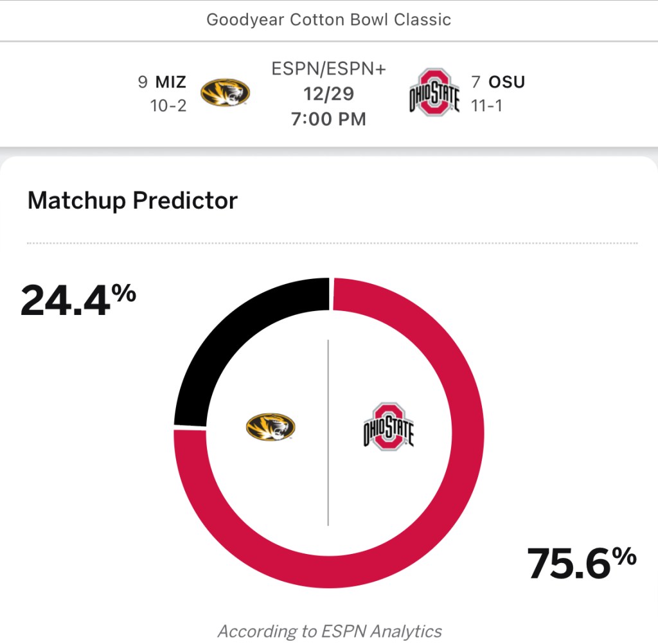This screenshot has width=658, height=644.
Task: Click Ohio State's number 7 ranking
Action: 476,82
